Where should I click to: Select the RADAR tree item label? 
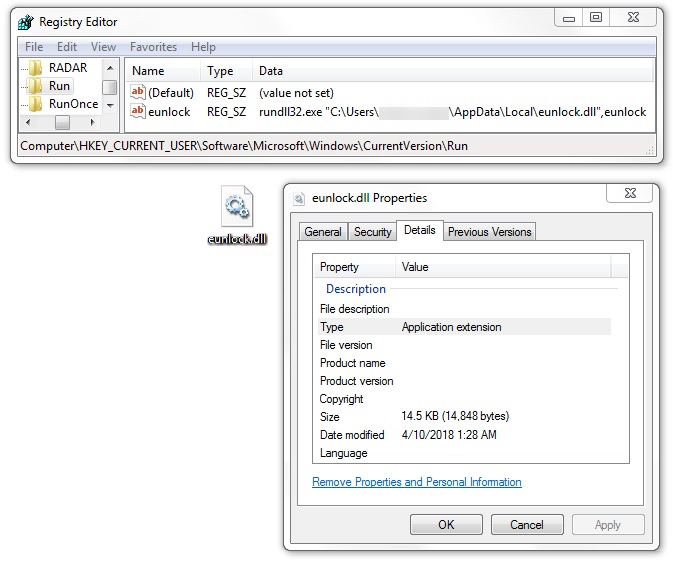tap(68, 67)
